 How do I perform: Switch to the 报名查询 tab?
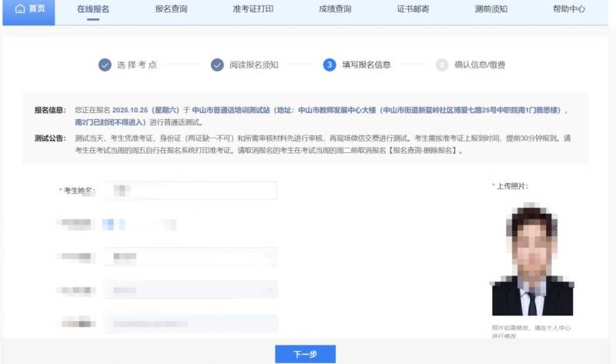click(x=171, y=10)
